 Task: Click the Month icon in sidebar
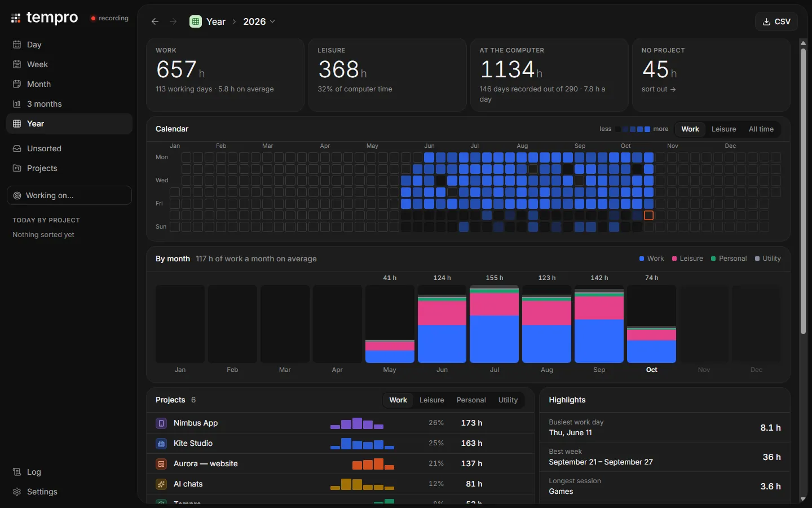17,84
